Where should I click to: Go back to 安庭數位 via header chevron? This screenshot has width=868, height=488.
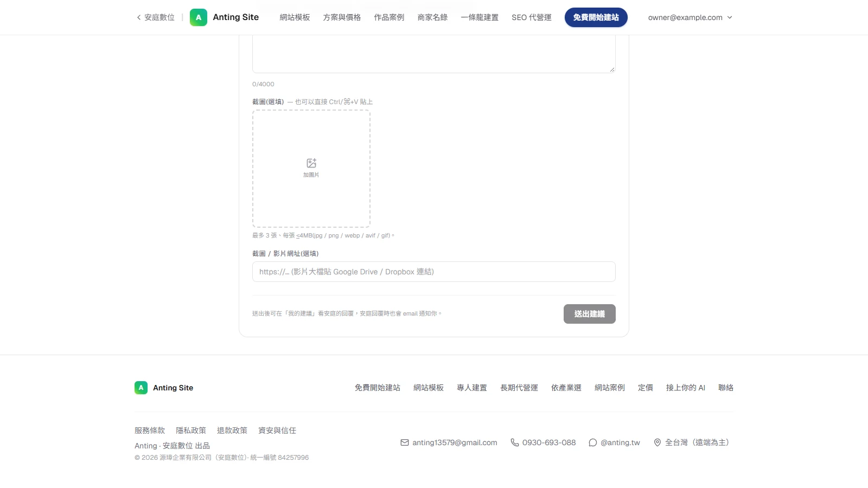click(x=156, y=17)
